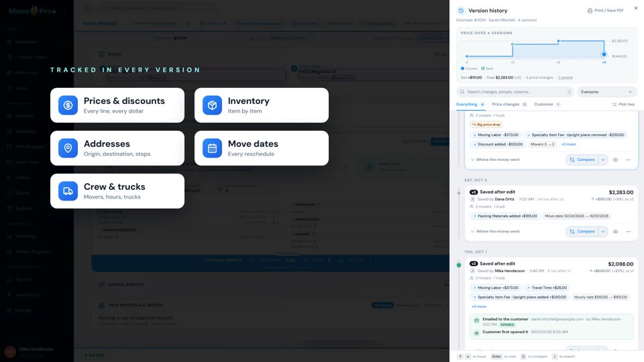Viewport: 644px width, 362px height.
Task: Click the Big price drop badge
Action: click(x=486, y=125)
